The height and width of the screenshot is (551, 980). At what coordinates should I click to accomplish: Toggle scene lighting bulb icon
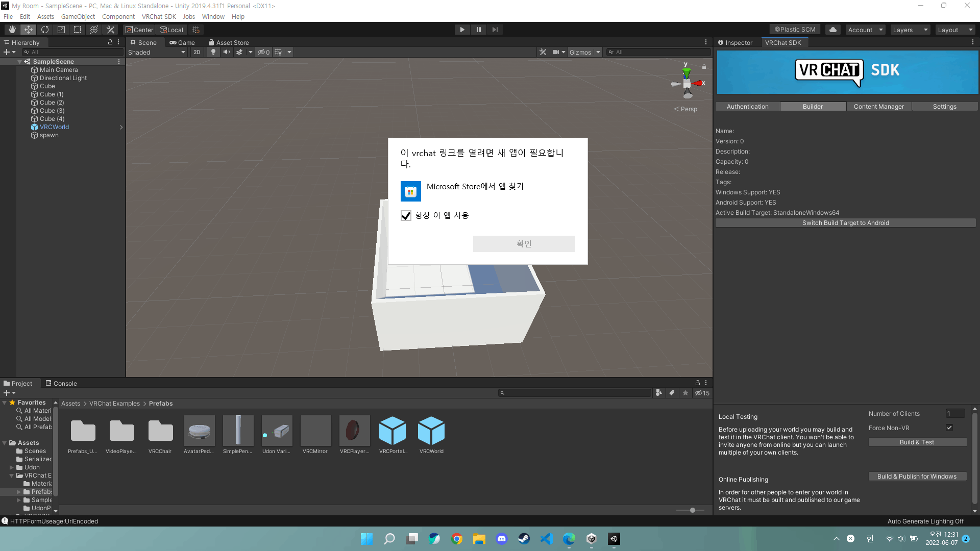[x=213, y=52]
